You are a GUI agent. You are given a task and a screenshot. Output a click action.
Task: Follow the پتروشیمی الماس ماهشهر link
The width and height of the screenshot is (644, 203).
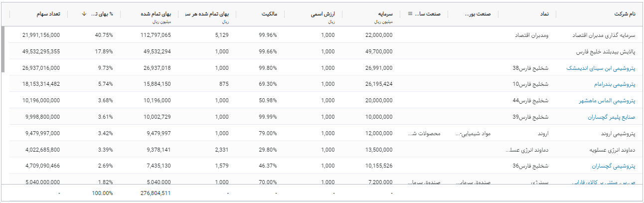click(x=606, y=101)
